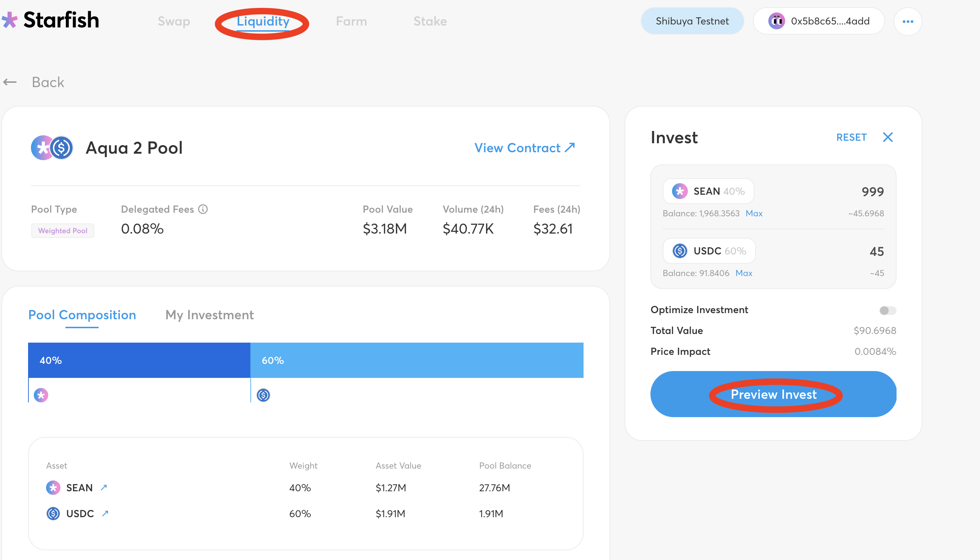Click the Aqua 2 Pool token pair icon
This screenshot has width=980, height=560.
click(52, 148)
